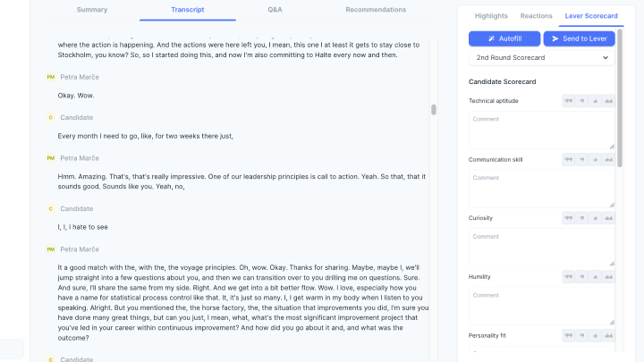Rate Humility with double thumbs up
The width and height of the screenshot is (644, 362).
609,277
